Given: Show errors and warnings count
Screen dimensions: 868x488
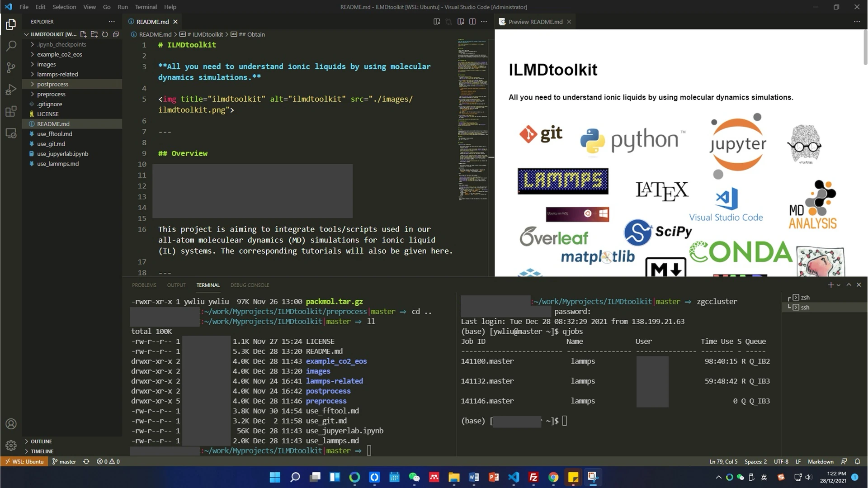Looking at the screenshot, I should click(x=108, y=462).
